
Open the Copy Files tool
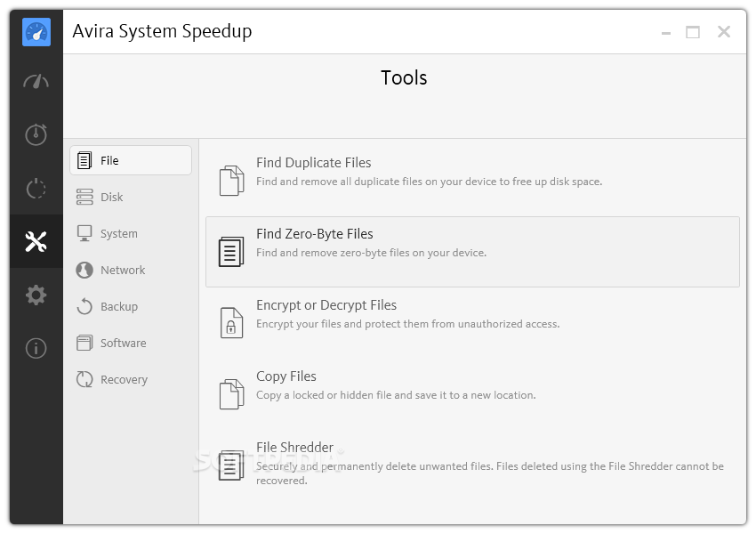[x=472, y=394]
